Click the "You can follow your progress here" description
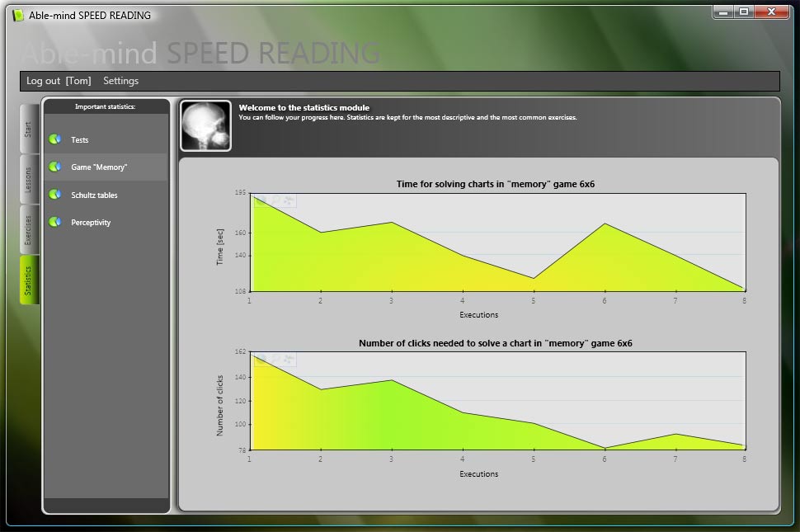Viewport: 800px width, 532px height. pos(407,117)
